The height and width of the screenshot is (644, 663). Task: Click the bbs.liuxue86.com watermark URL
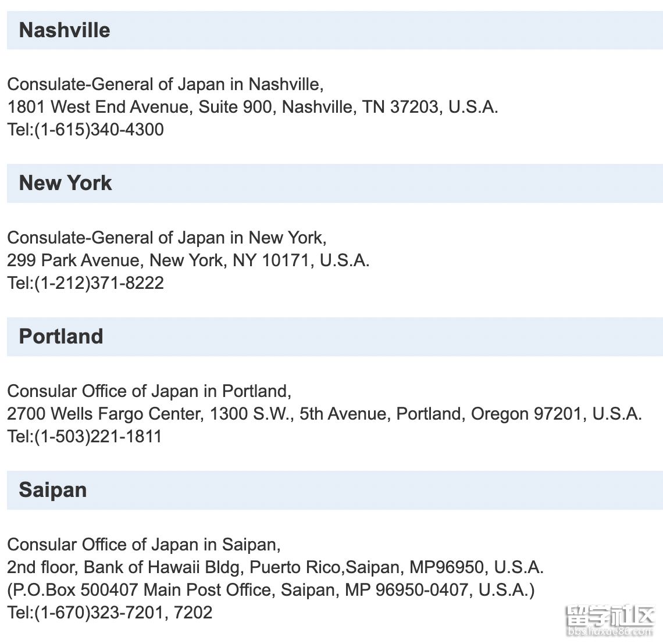pos(609,632)
